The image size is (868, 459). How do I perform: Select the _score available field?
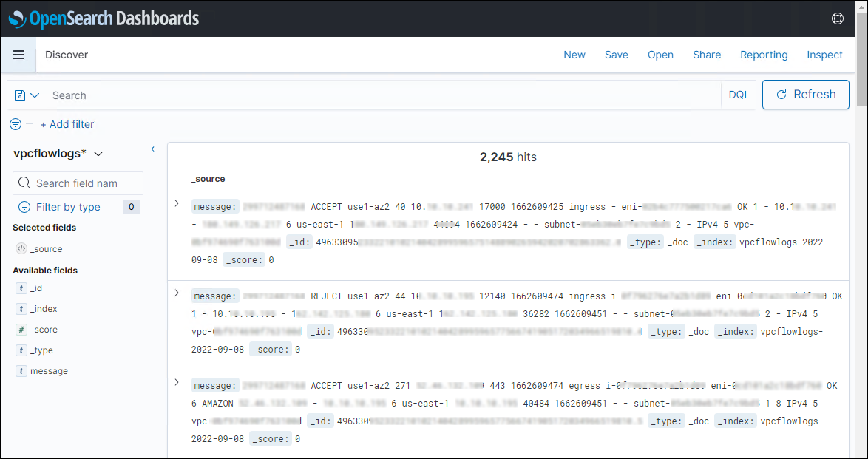tap(44, 330)
